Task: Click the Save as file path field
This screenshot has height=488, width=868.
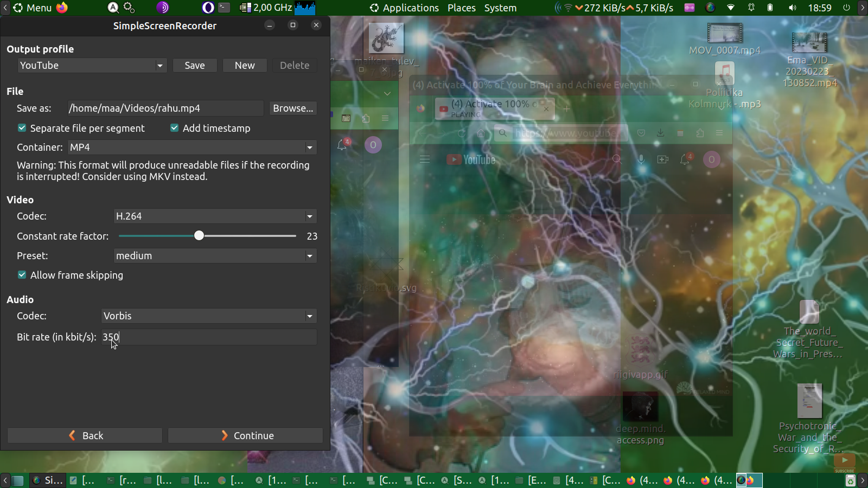Action: coord(165,108)
